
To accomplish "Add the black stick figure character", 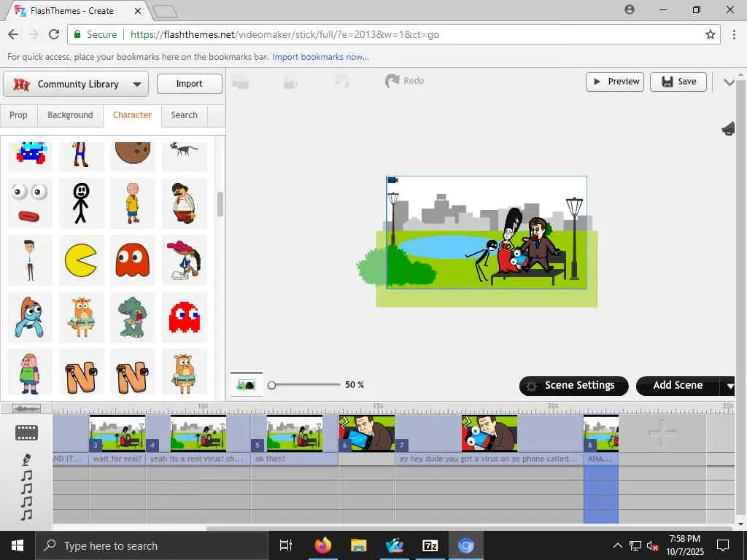I will [x=81, y=203].
